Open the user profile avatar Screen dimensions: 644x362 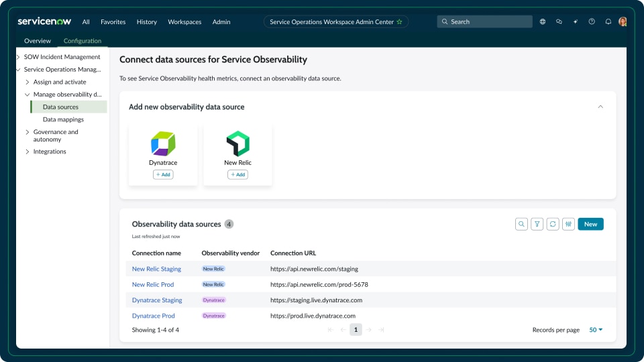(623, 21)
